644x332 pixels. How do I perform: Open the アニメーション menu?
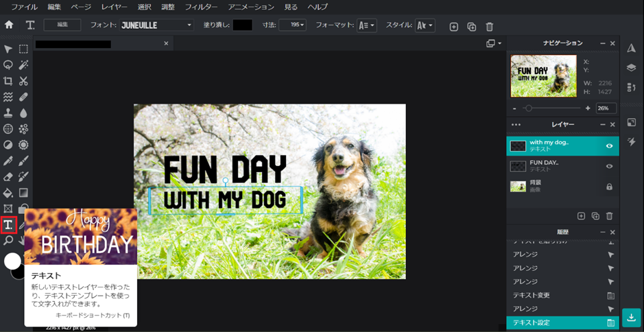point(251,7)
